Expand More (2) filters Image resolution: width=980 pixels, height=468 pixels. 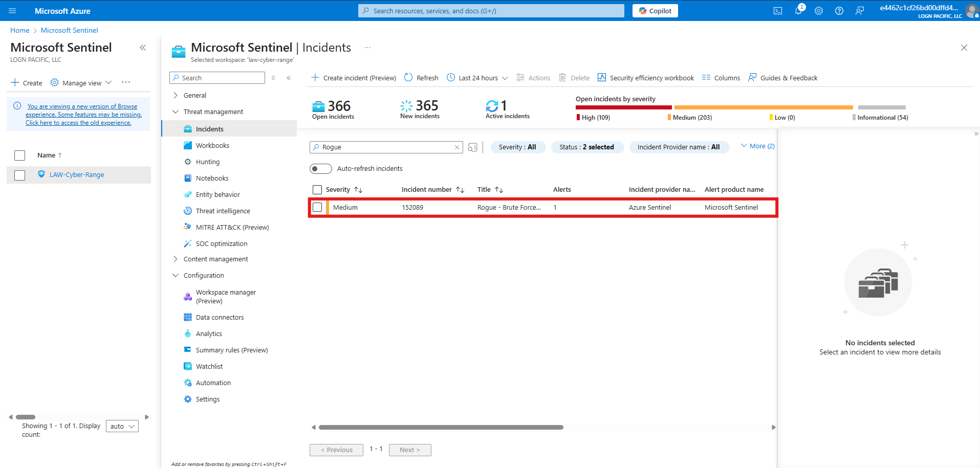pos(758,146)
